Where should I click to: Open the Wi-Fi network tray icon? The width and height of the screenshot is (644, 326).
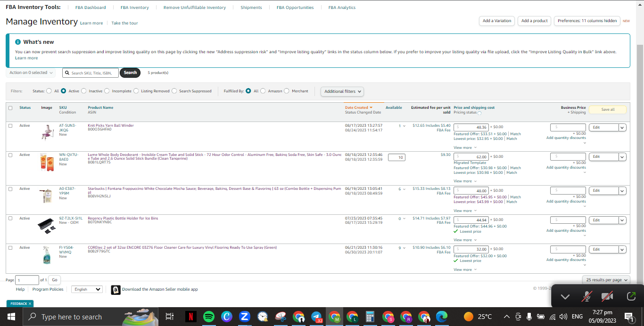coord(552,317)
